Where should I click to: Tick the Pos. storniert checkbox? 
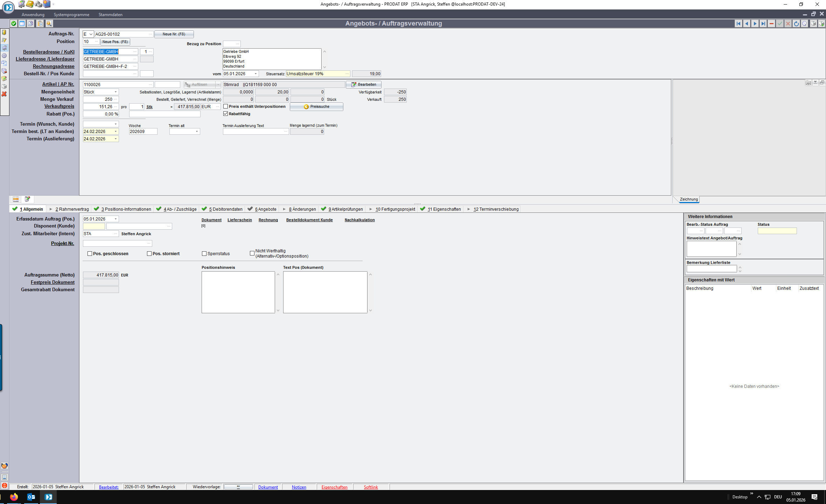click(x=149, y=254)
